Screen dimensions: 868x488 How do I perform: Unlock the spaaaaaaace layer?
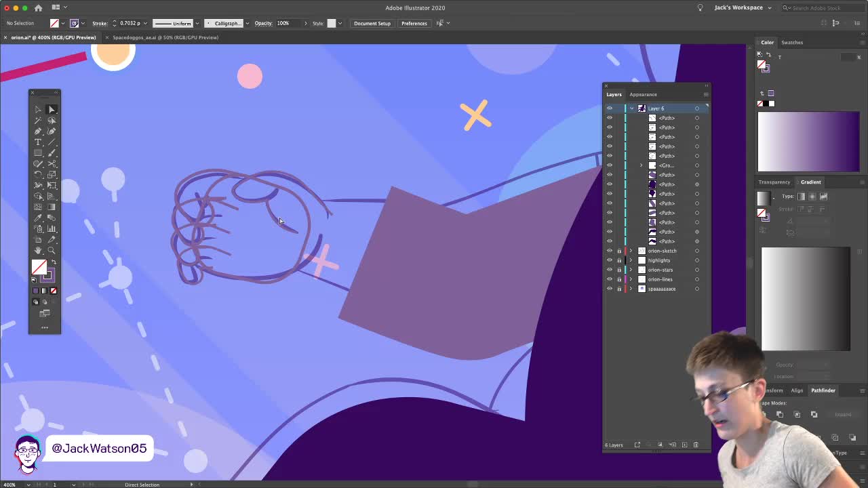click(620, 289)
